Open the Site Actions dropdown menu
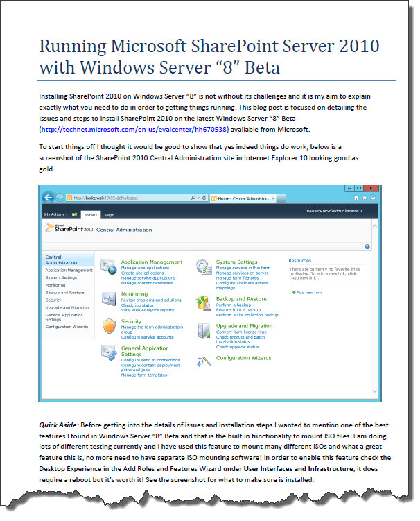Image resolution: width=420 pixels, height=521 pixels. (x=55, y=214)
